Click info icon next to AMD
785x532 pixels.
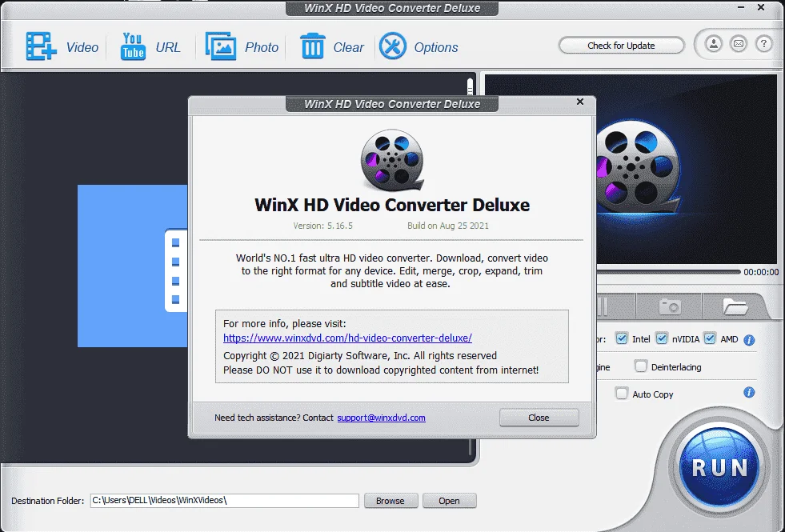coord(749,340)
